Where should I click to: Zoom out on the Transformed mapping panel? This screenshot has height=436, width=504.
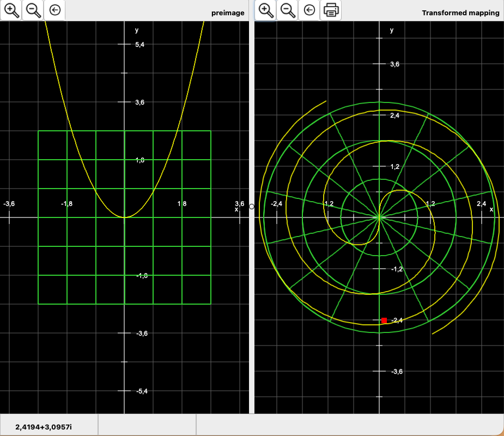tap(288, 10)
